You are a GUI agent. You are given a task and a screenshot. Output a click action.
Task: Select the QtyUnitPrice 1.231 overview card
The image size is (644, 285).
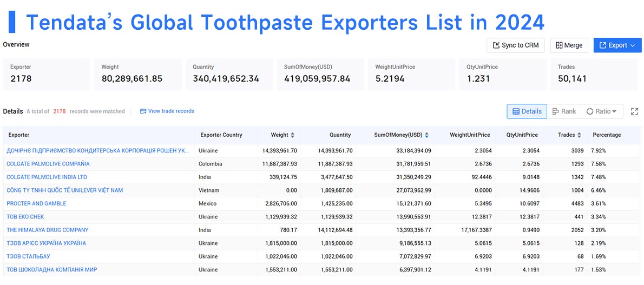pyautogui.click(x=503, y=74)
